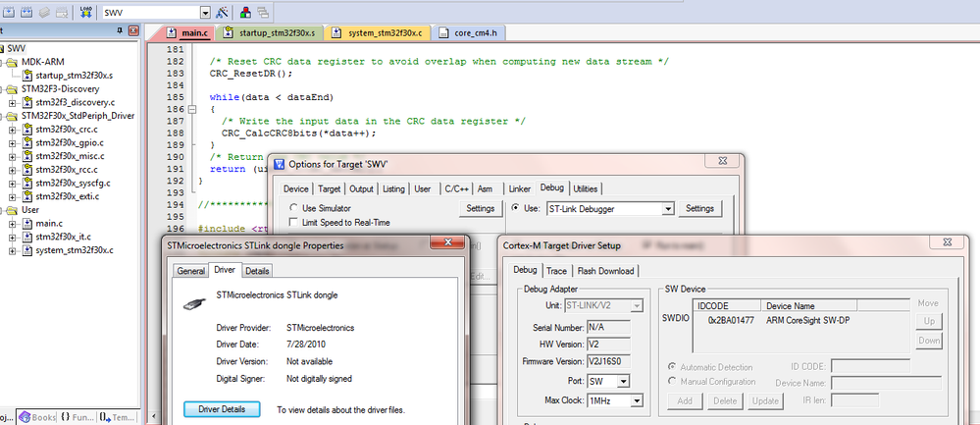Screen dimensions: 980x425
Task: Click the STM32F3-Discovery folder icon
Action: [x=13, y=88]
